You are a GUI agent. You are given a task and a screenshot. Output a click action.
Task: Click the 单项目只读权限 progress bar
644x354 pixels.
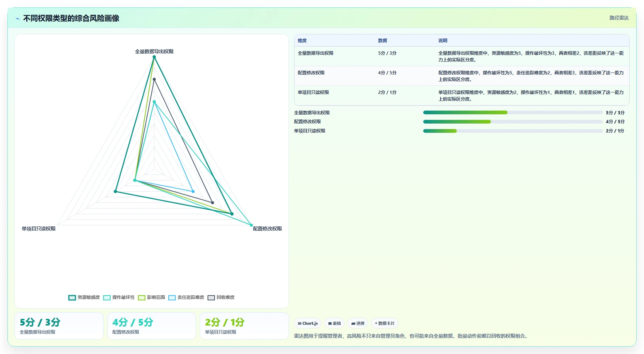pyautogui.click(x=513, y=131)
